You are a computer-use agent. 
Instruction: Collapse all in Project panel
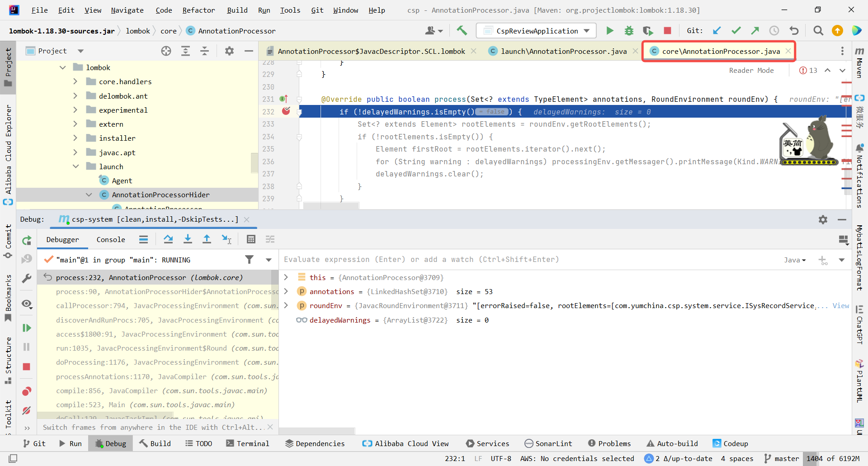[x=204, y=51]
